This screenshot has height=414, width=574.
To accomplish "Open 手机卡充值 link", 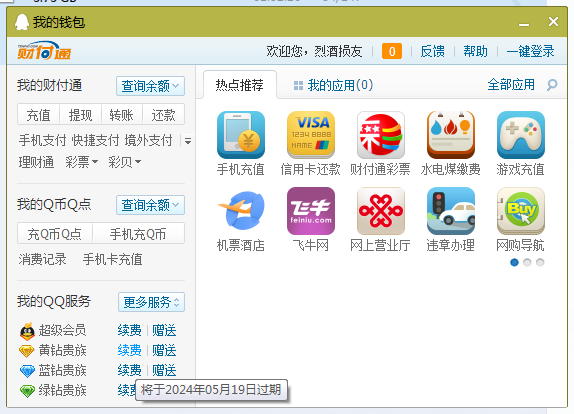I will coord(112,259).
